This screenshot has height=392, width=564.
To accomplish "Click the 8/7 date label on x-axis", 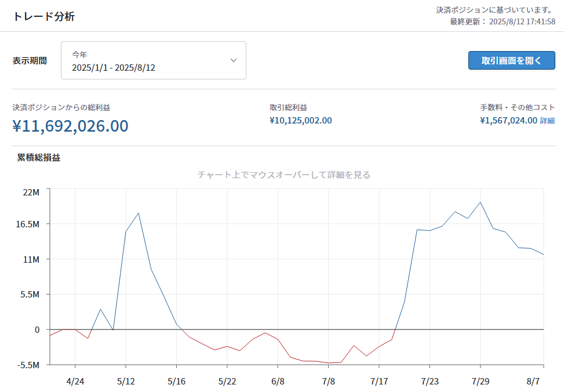I will click(533, 381).
